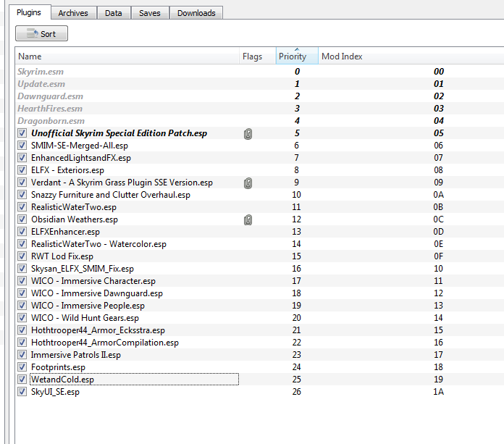504x444 pixels.
Task: Disable Snazzy Furniture and Clutter Overhaul checkbox
Action: click(22, 195)
